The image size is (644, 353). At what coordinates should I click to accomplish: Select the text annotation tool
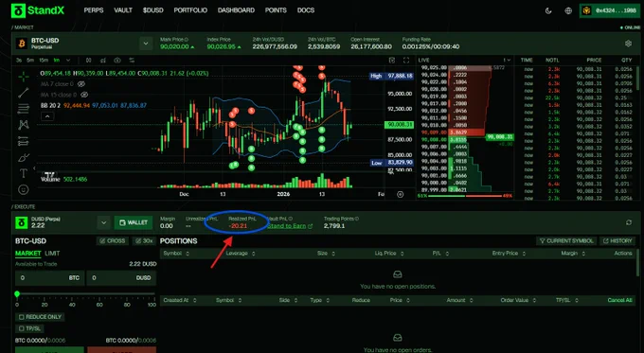[x=24, y=173]
